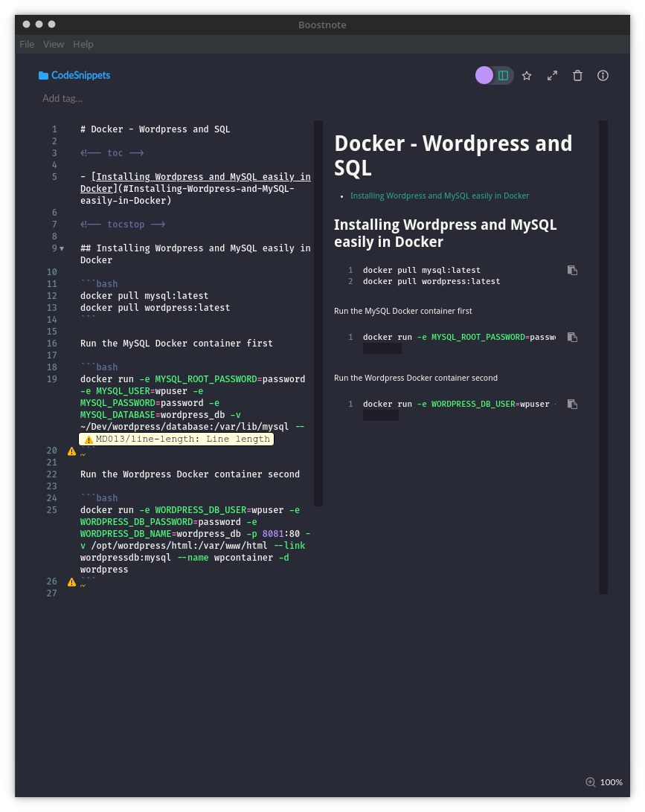This screenshot has width=645, height=812.
Task: Copy the WordPress docker run code block
Action: coord(573,404)
